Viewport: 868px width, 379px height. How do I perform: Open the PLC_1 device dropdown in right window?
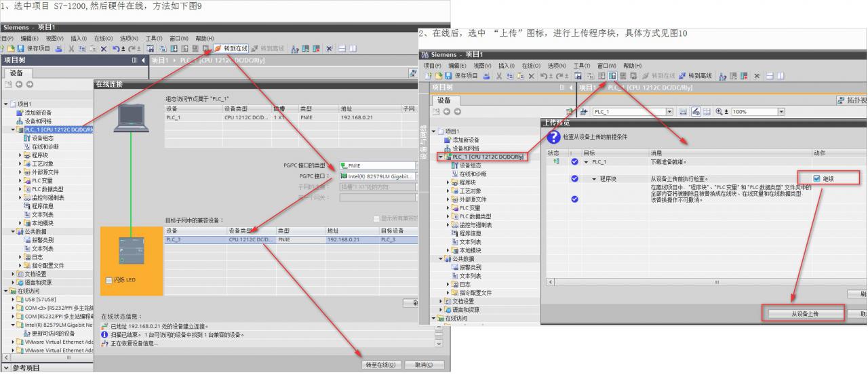(x=670, y=112)
